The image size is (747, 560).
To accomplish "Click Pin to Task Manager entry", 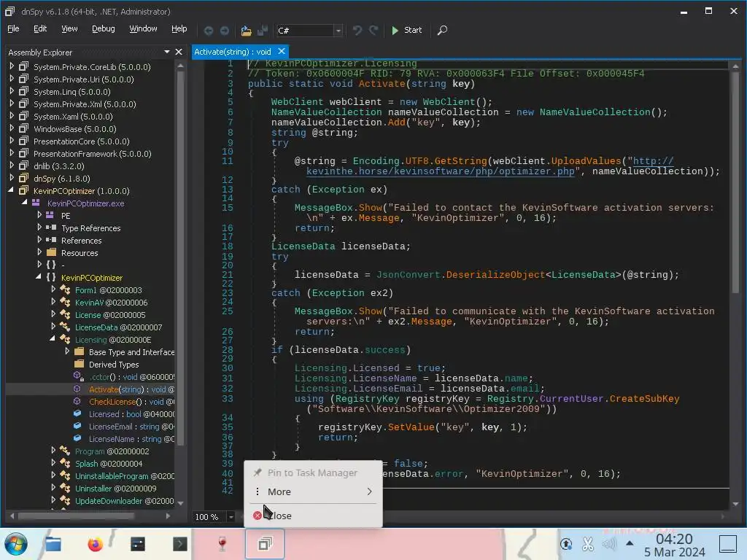I will click(x=313, y=472).
